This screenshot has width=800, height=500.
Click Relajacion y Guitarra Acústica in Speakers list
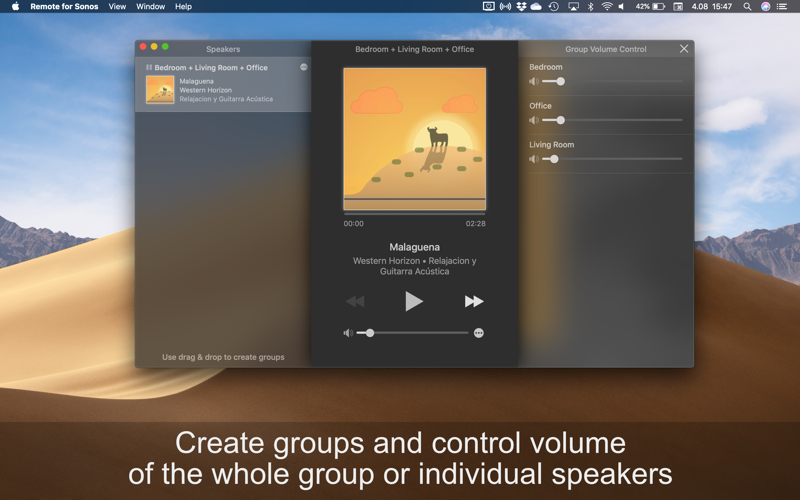tap(226, 99)
